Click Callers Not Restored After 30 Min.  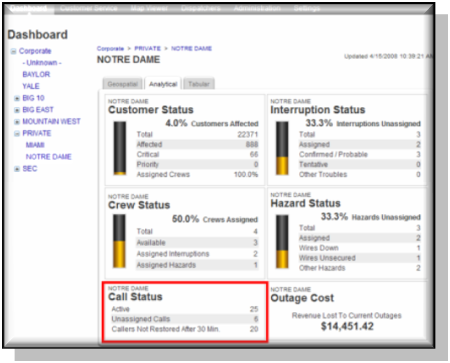tap(185, 329)
